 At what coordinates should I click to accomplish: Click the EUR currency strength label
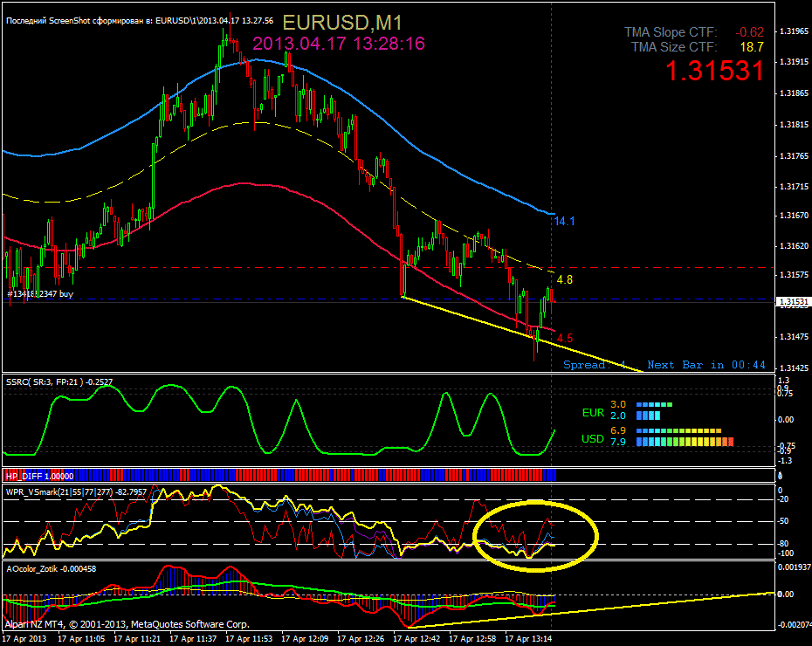593,413
